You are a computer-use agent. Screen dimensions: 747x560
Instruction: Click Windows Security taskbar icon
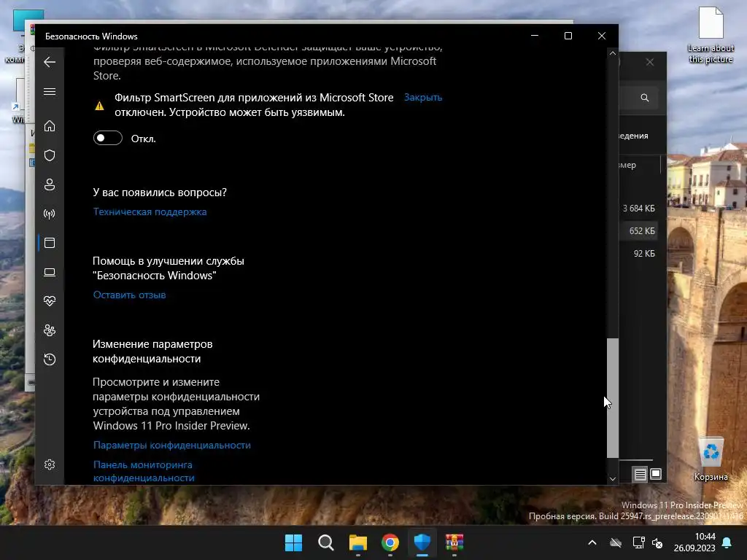pyautogui.click(x=422, y=542)
